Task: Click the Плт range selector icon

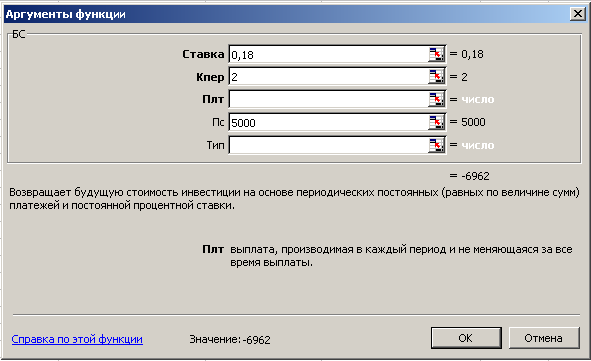Action: (x=436, y=99)
